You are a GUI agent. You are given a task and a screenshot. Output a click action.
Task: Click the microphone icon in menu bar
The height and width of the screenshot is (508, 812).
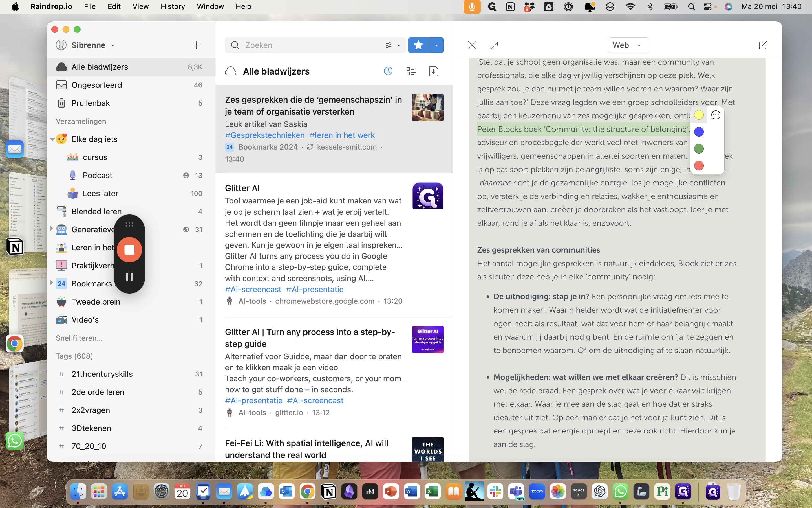click(472, 6)
